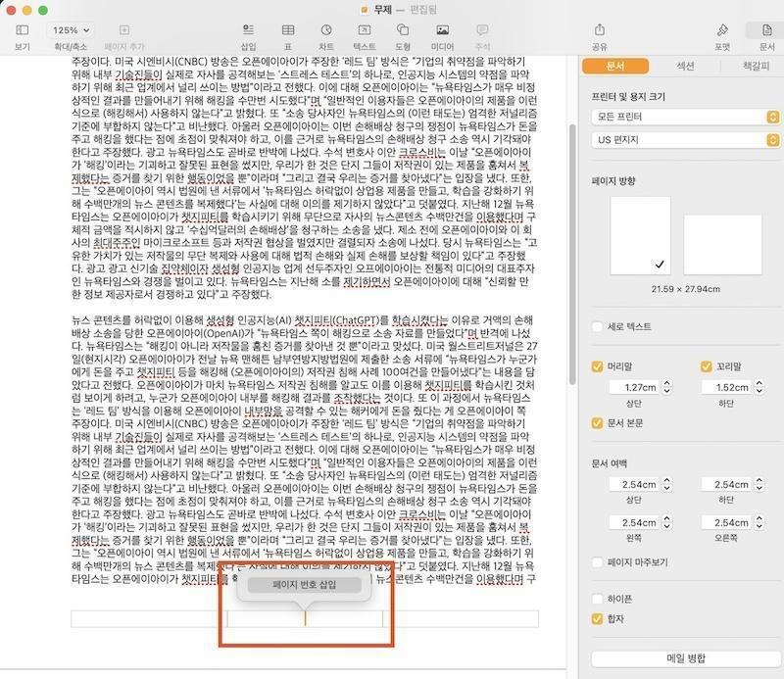Viewport: 784px width, 679px height.
Task: Click the left footer field
Action: tap(149, 619)
